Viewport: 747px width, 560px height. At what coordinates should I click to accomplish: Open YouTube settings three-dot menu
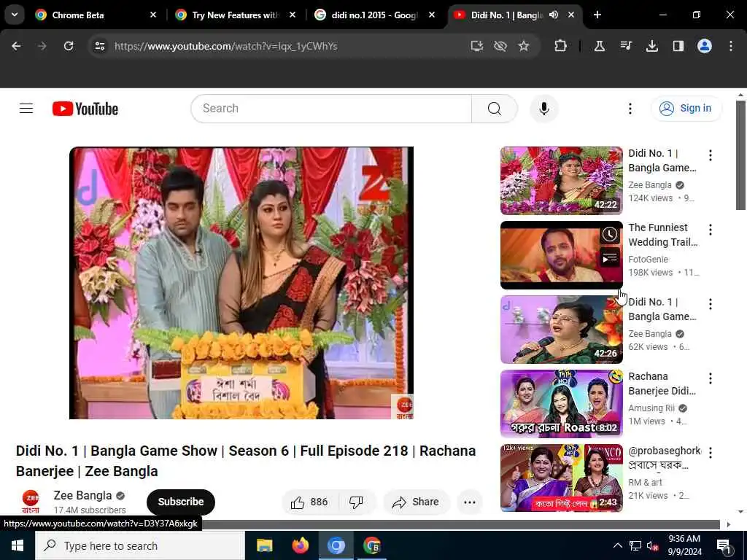pyautogui.click(x=630, y=109)
